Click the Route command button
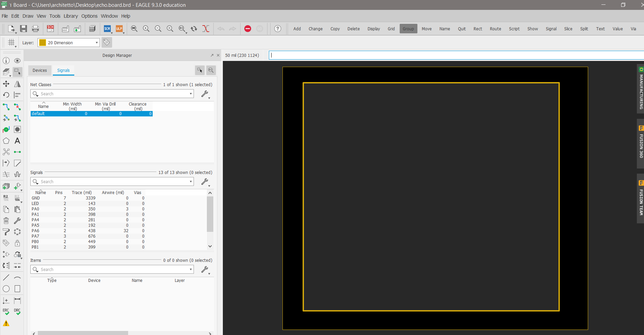Viewport: 644px width, 335px height. click(495, 29)
